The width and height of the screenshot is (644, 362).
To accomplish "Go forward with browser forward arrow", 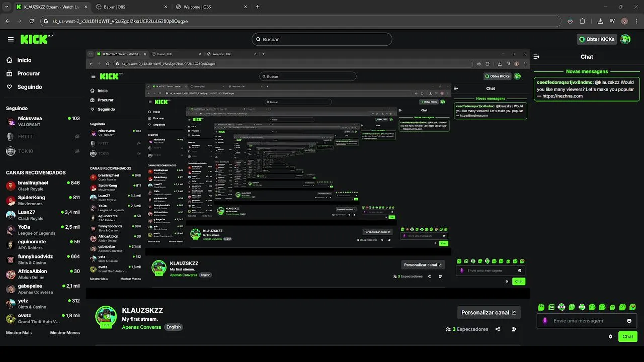I will point(19,21).
